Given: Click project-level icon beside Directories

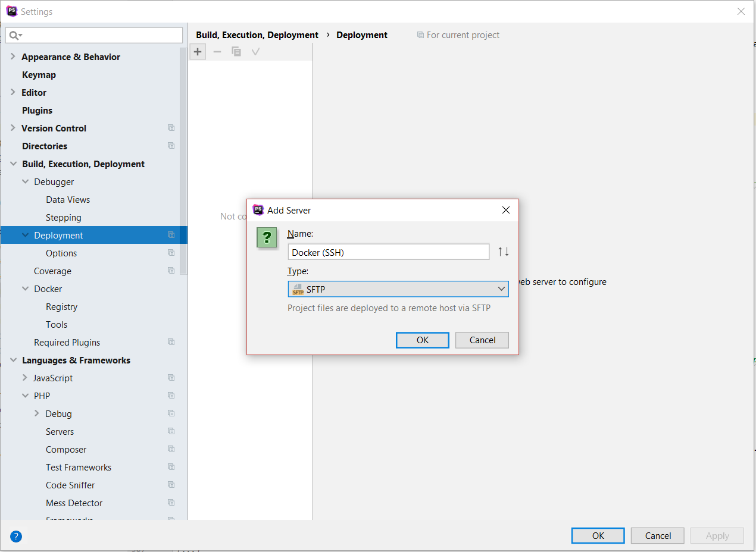Looking at the screenshot, I should tap(171, 146).
